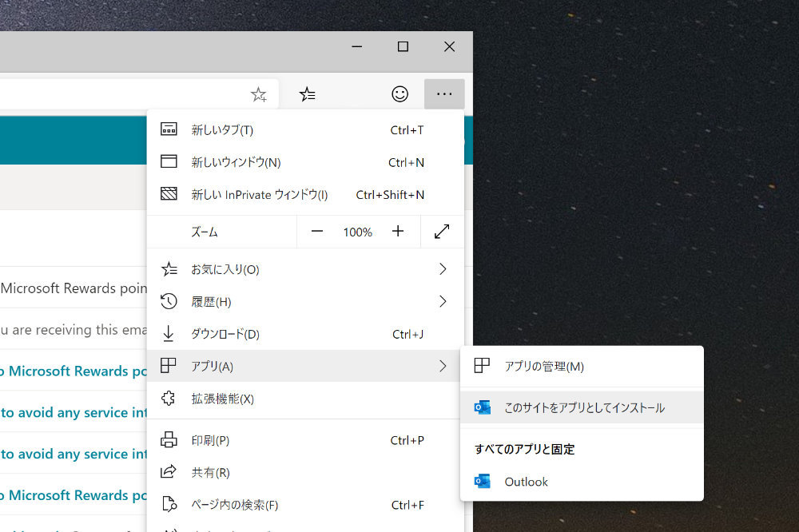
Task: Select 印刷(P) menu item
Action: (305, 440)
